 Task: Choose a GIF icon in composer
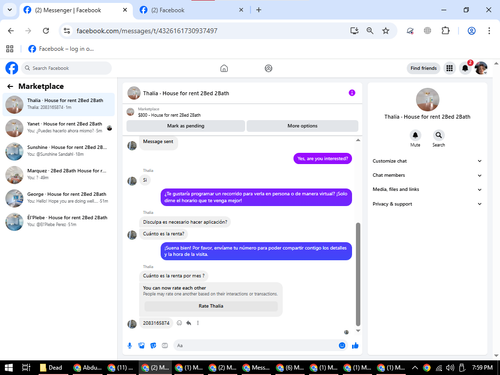point(165,346)
